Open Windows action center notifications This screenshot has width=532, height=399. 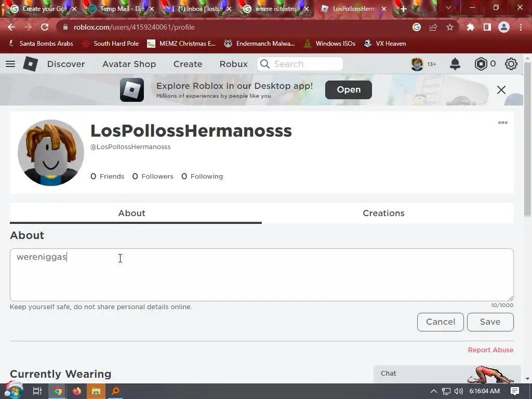pyautogui.click(x=515, y=391)
